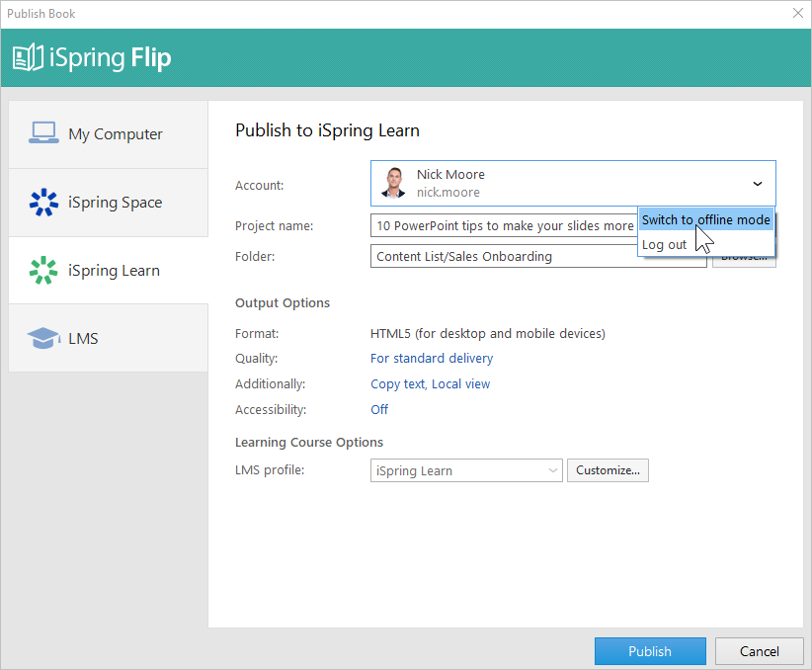Click the Publish button
The image size is (812, 670).
[650, 651]
